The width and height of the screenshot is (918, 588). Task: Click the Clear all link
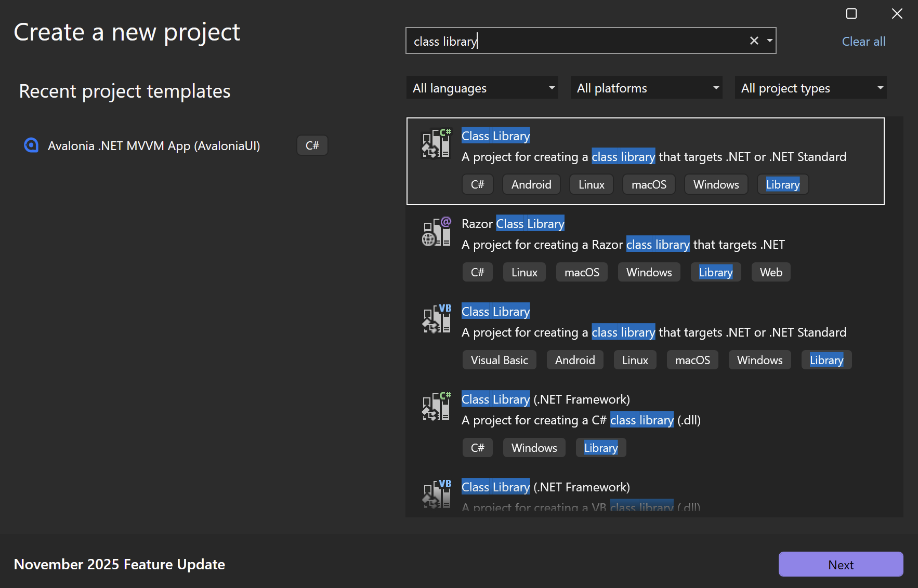(x=863, y=41)
